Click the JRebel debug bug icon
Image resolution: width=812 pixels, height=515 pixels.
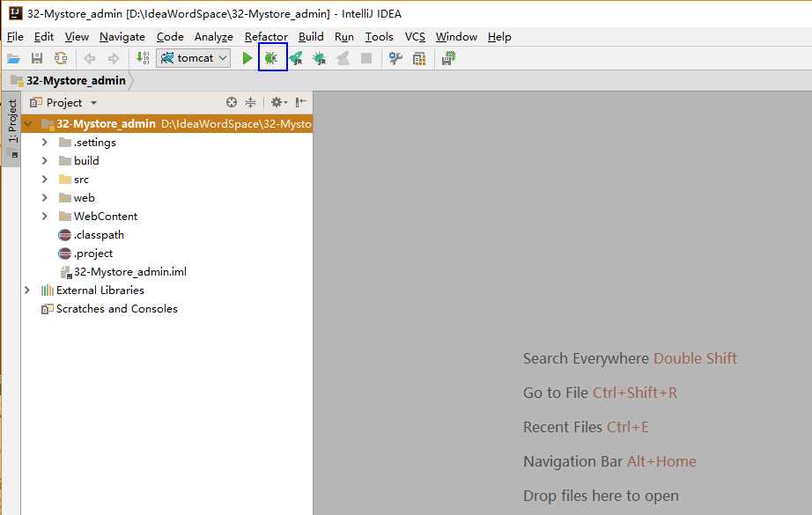point(319,58)
